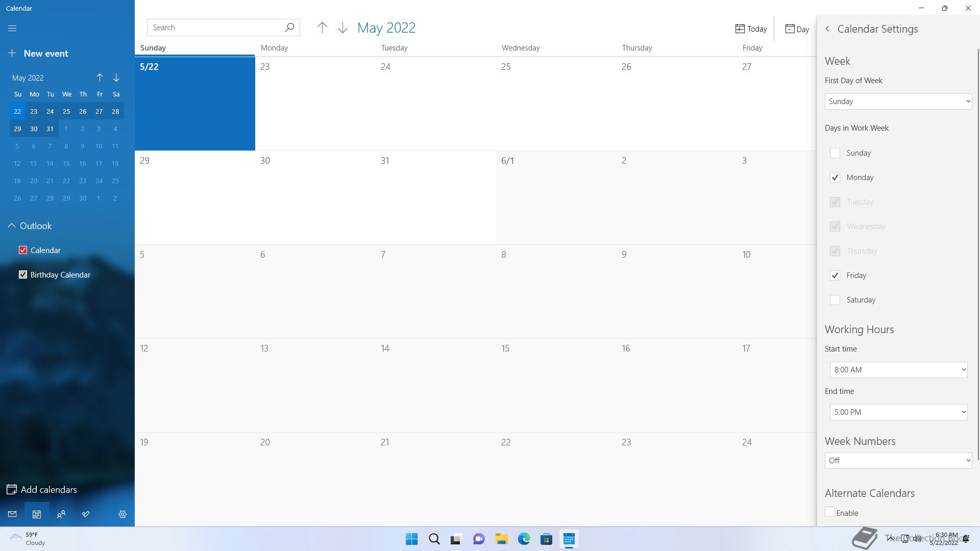Screen dimensions: 980x551
Task: Open Week Numbers dropdown
Action: pos(898,461)
